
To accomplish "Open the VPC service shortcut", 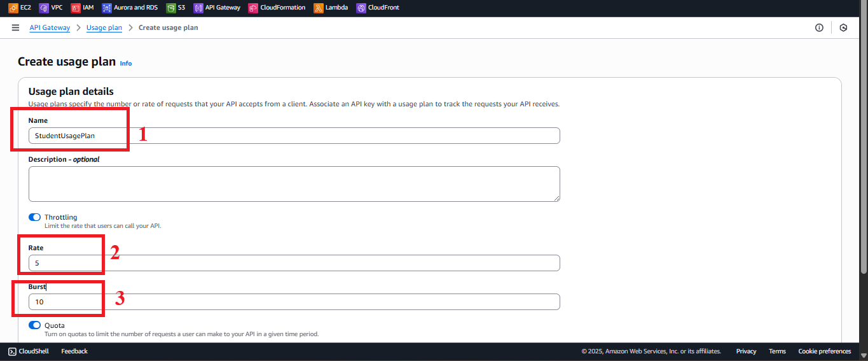I will click(52, 8).
